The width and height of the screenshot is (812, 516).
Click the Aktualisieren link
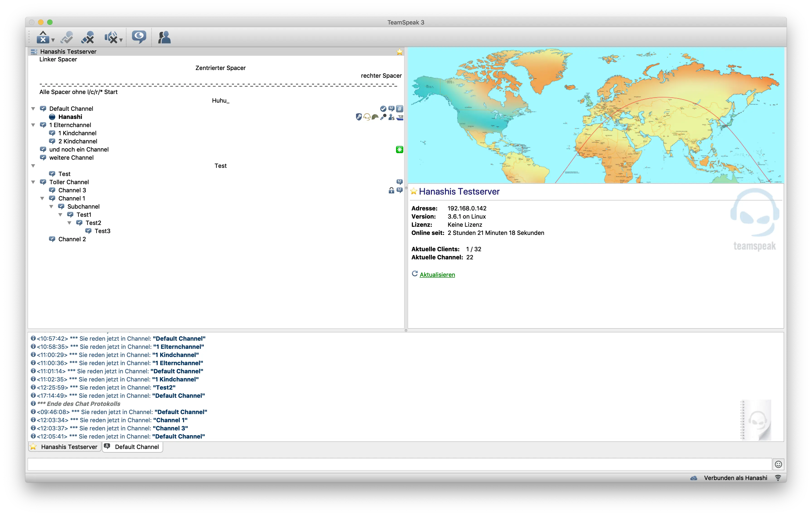point(437,275)
